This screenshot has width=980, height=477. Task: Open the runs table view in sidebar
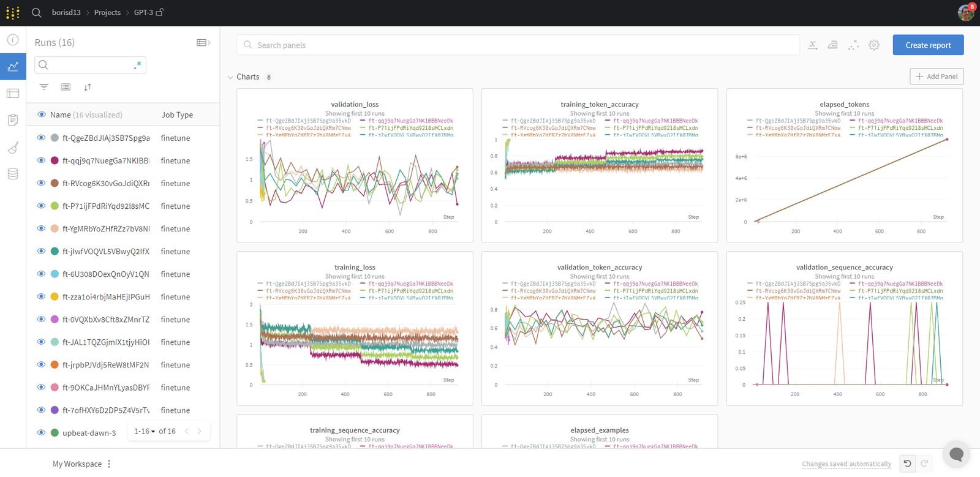tap(13, 93)
